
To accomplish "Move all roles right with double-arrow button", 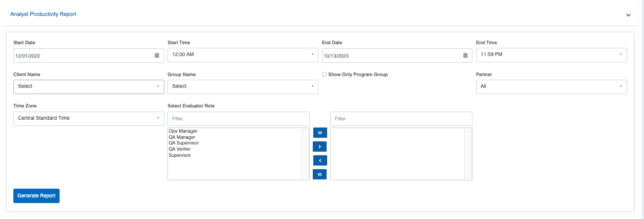I will point(319,133).
